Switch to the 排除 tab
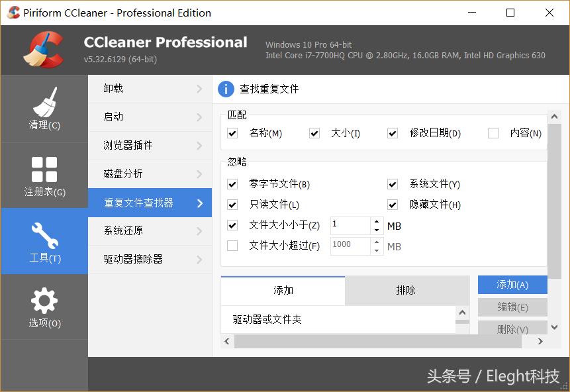 pyautogui.click(x=406, y=290)
